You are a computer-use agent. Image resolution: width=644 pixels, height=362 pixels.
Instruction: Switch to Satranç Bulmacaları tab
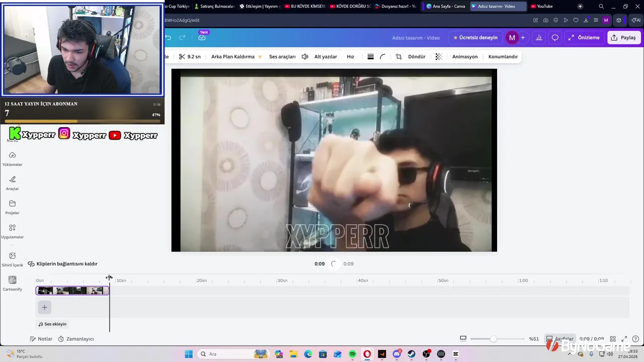(214, 6)
